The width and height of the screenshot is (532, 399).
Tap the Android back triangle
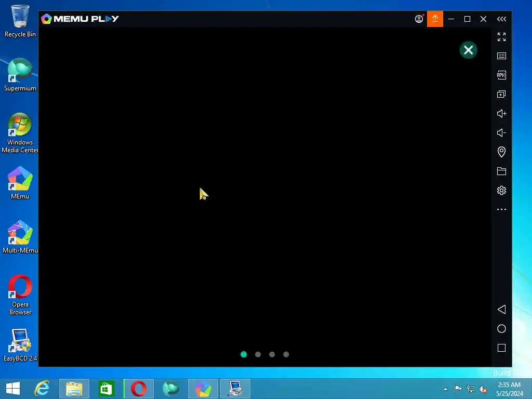coord(501,310)
